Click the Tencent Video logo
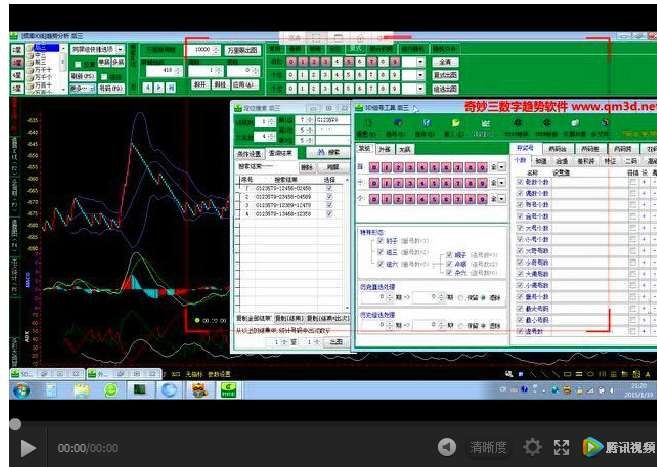Image resolution: width=657 pixels, height=467 pixels. 620,447
